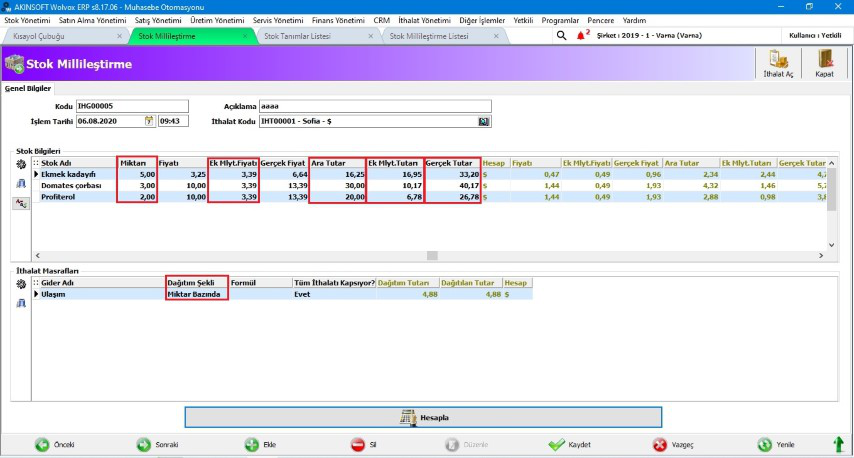Open the İthalat Kodu lookup icon
The height and width of the screenshot is (458, 854).
484,121
